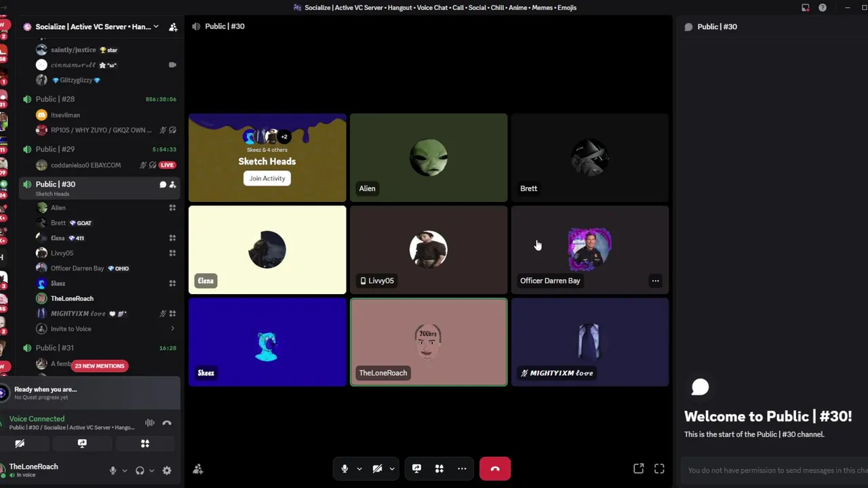
Task: Toggle camera in the bottom call bar
Action: point(377,468)
